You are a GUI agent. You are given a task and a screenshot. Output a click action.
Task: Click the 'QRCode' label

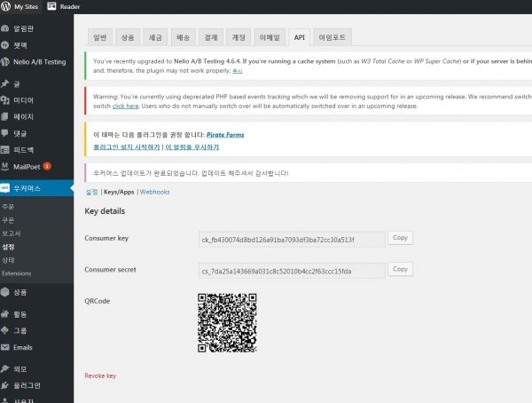[97, 301]
